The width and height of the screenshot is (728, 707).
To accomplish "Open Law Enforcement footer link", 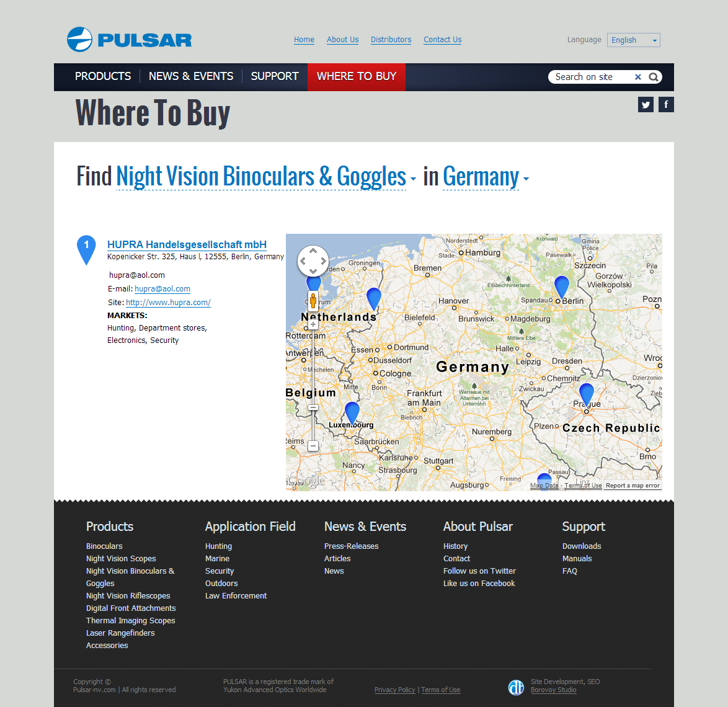I will tap(236, 595).
